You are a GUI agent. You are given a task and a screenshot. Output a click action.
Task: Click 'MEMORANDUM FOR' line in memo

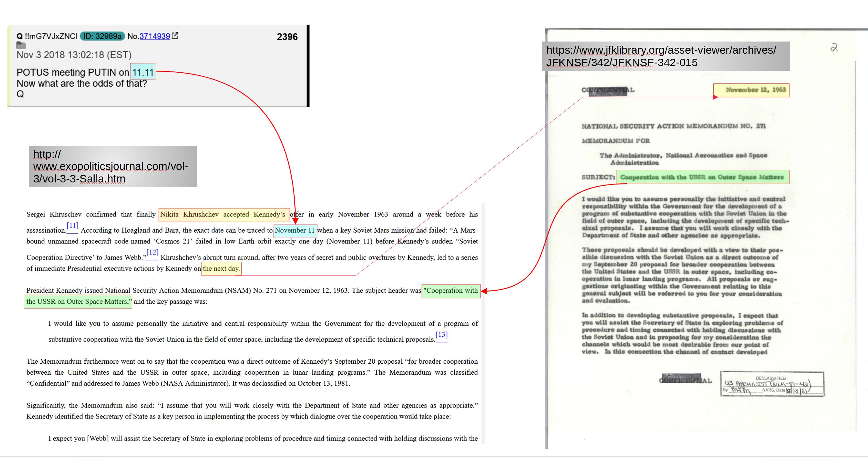point(616,141)
